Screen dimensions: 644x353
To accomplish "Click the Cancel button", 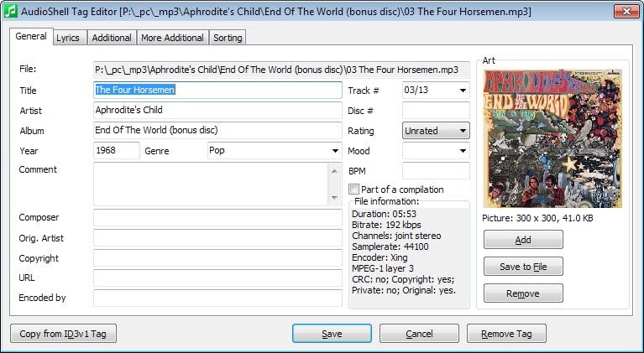I will click(x=419, y=334).
